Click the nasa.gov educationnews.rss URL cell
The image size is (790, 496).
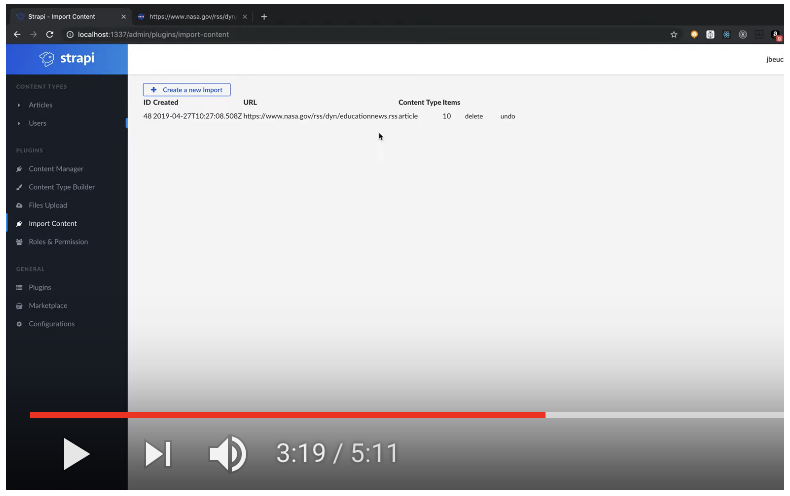(320, 116)
